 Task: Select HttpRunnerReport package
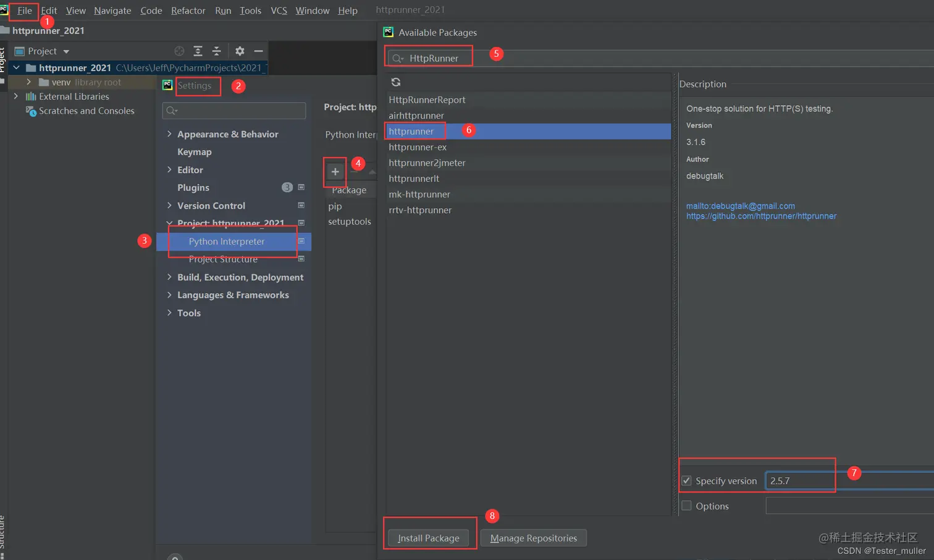tap(529, 99)
